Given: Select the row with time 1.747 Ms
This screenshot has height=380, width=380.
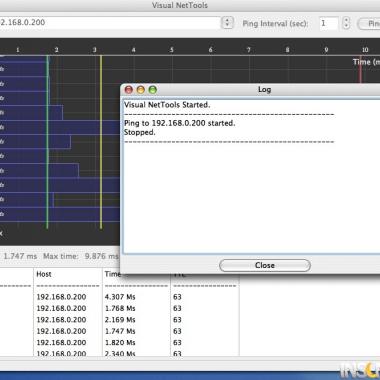Looking at the screenshot, I should (120, 331).
